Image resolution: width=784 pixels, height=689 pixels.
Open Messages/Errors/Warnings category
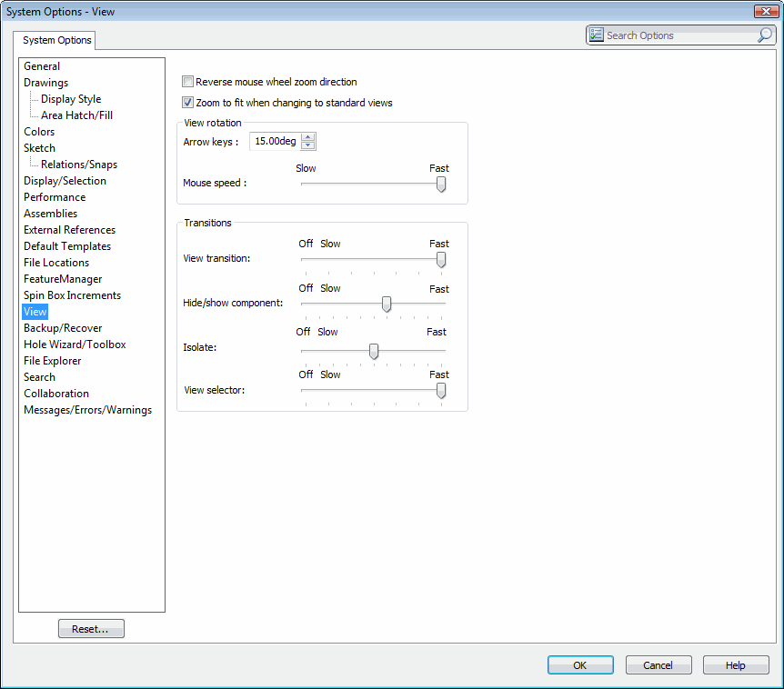88,410
